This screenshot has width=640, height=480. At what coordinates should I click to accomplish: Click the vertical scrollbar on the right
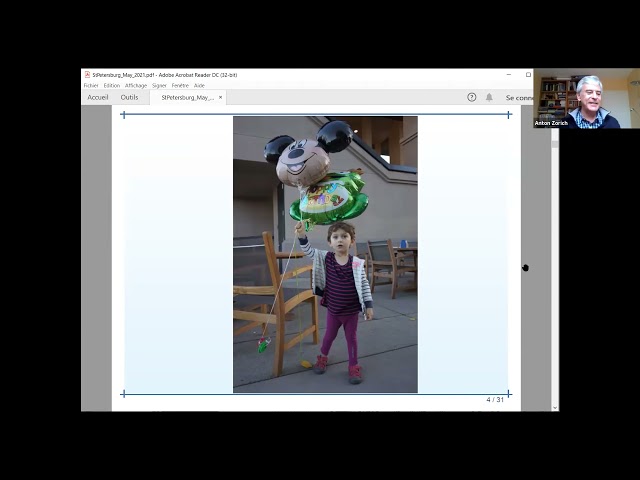click(x=555, y=260)
